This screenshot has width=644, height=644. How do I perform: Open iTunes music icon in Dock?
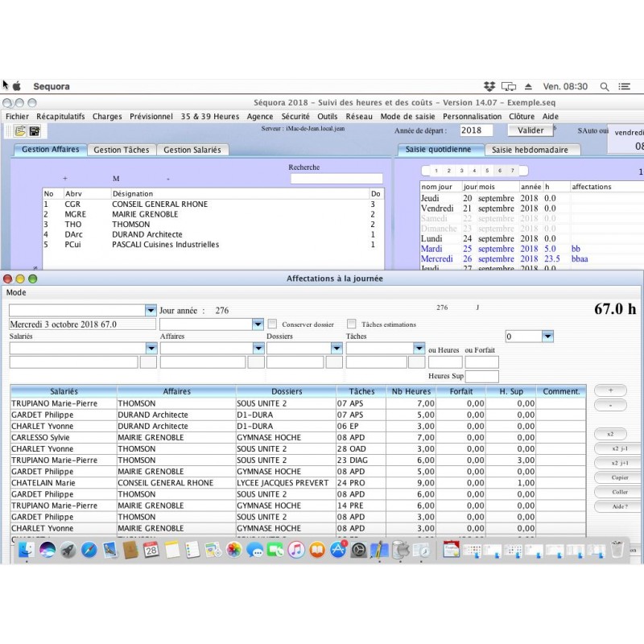(x=296, y=550)
